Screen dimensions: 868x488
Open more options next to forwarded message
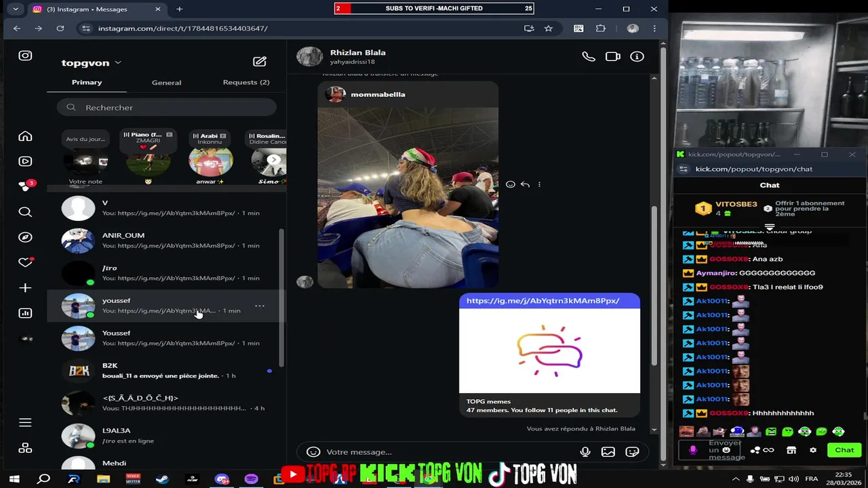(539, 184)
